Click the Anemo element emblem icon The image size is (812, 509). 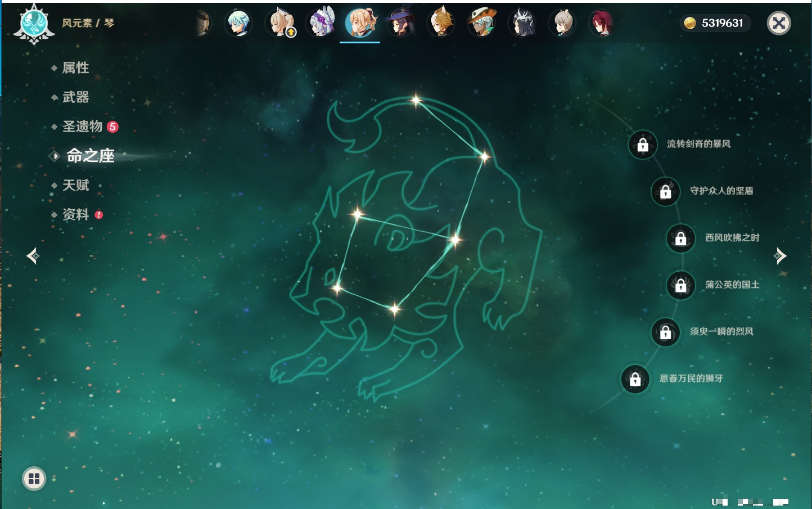pos(34,24)
